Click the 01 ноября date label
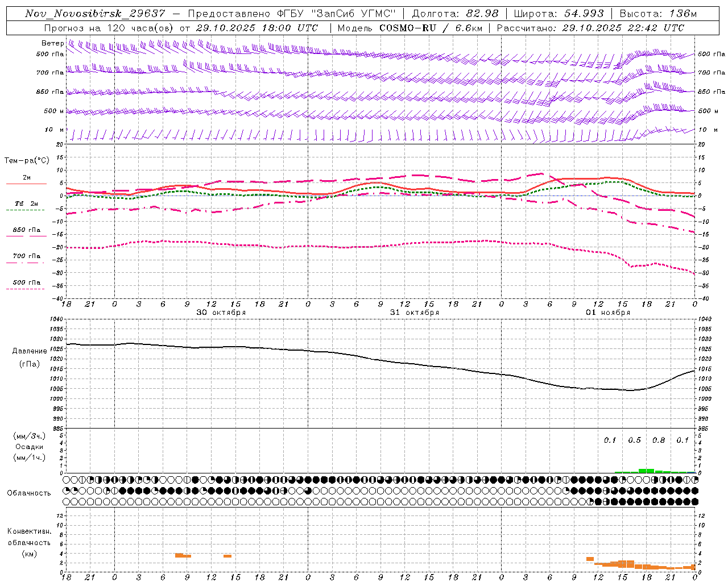Image resolution: width=728 pixels, height=582 pixels. click(x=608, y=313)
